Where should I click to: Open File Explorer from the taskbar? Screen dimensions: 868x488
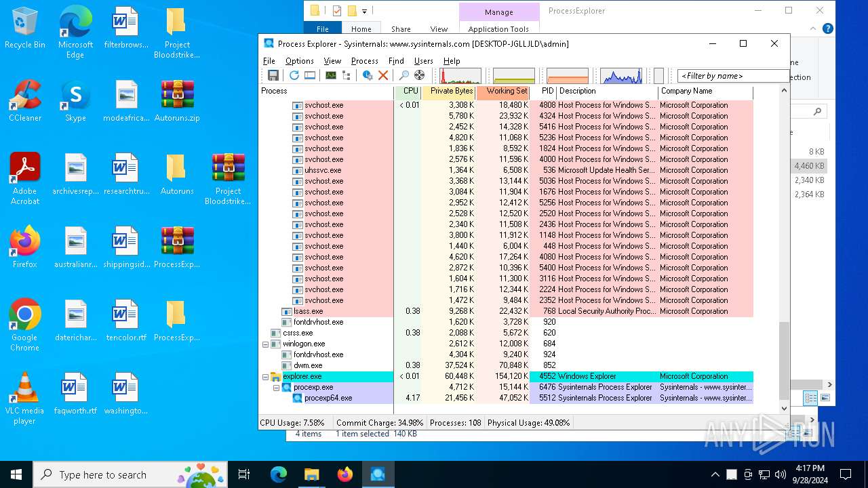(x=311, y=474)
